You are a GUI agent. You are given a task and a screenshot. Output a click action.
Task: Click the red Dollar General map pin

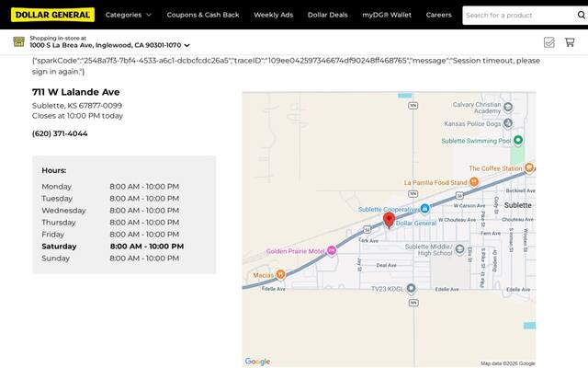pos(389,220)
